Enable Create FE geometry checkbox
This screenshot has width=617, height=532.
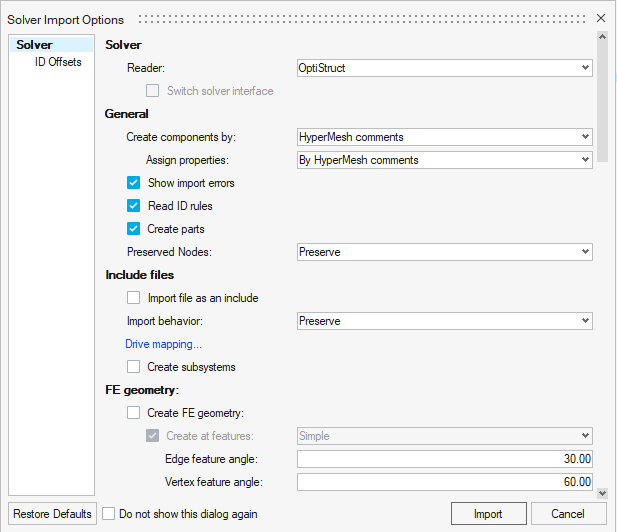(134, 413)
